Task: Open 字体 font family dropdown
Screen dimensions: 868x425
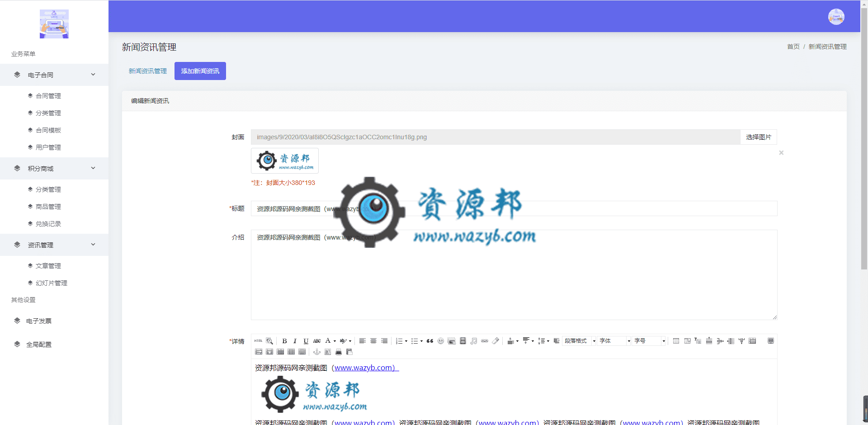Action: pos(614,341)
